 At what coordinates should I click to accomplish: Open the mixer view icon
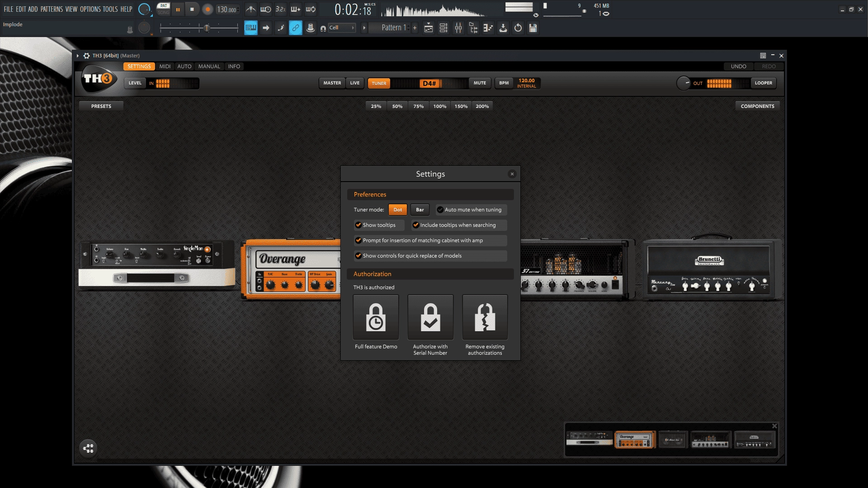(x=458, y=28)
